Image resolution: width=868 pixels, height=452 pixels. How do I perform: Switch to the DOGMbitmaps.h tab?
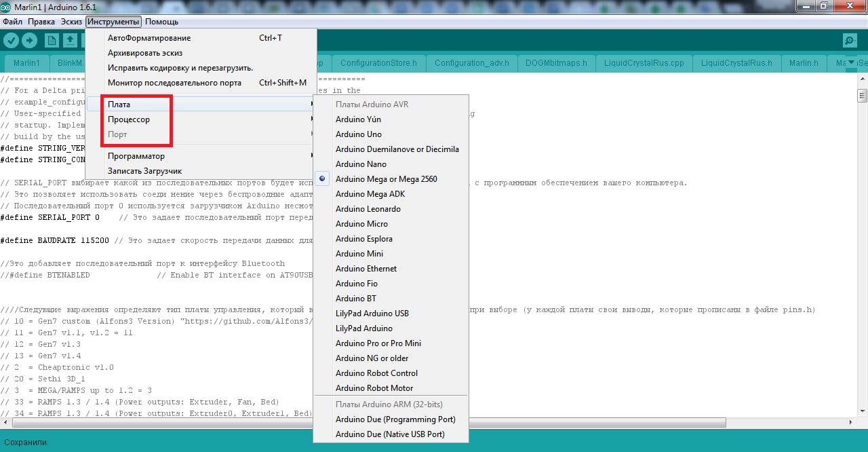pyautogui.click(x=557, y=63)
